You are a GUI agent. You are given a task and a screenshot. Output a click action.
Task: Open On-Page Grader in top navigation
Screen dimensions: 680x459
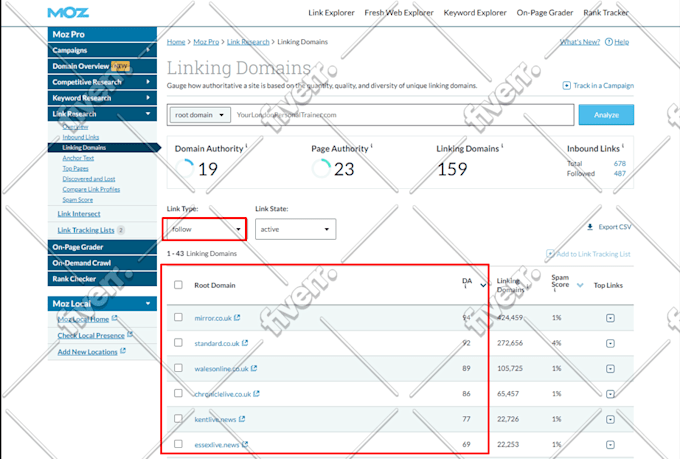545,13
